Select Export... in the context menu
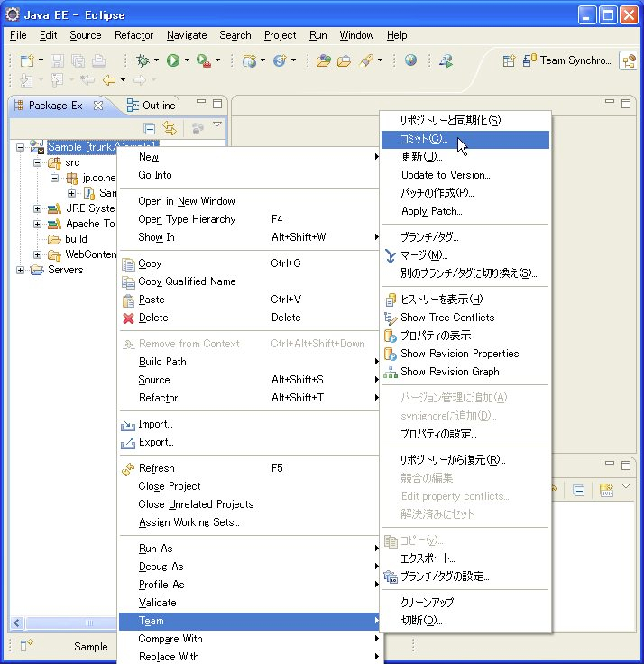 point(249,442)
